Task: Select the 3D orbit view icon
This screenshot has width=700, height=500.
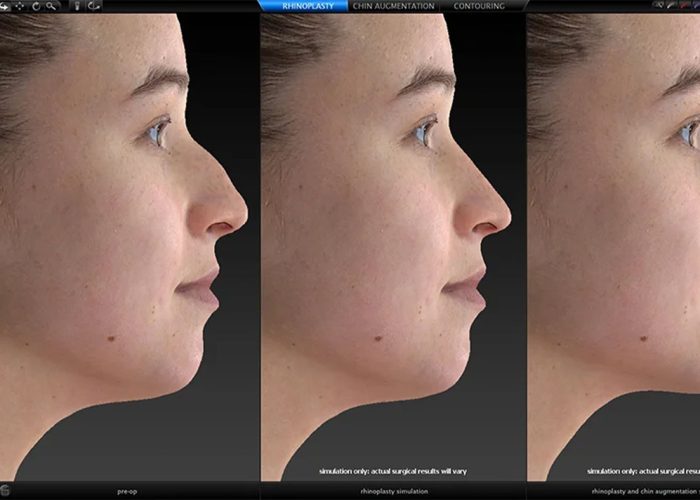Action: point(94,6)
